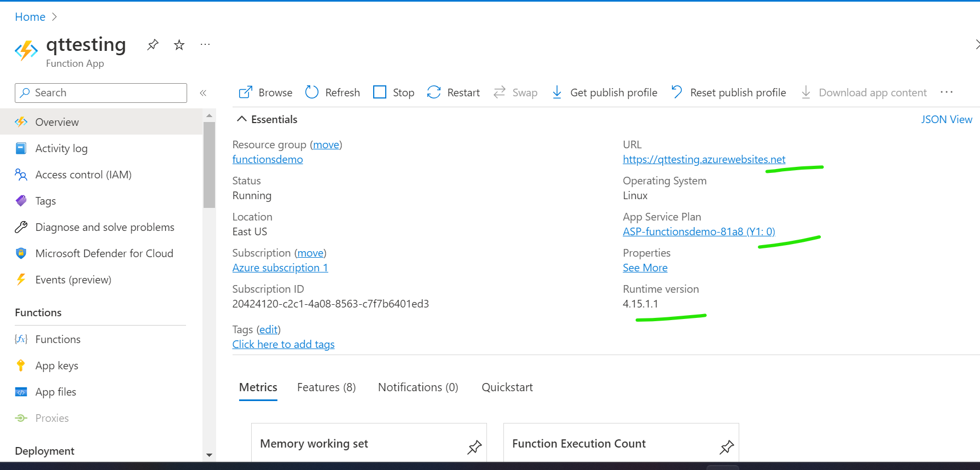Refresh the function app overview
Viewport: 980px width, 470px height.
[332, 92]
